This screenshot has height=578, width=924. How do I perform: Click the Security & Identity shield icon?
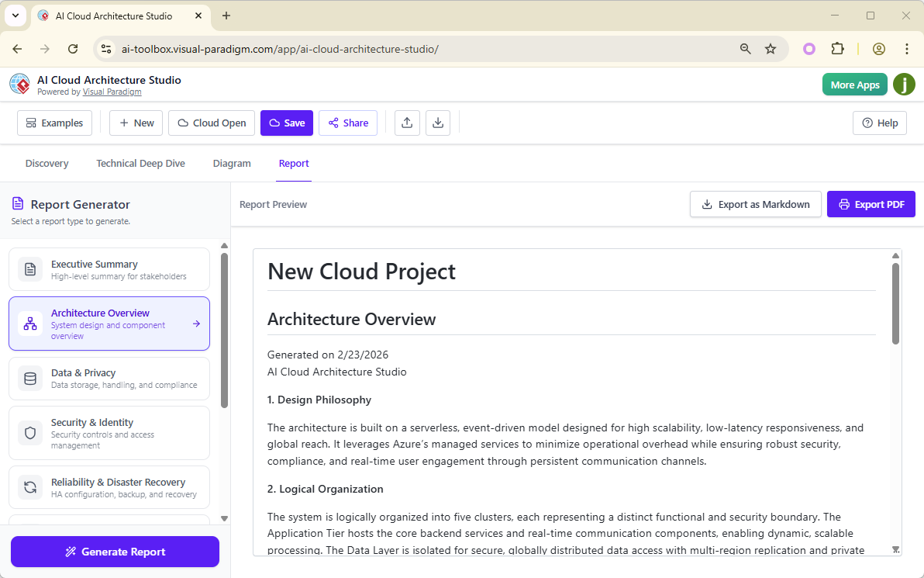point(29,432)
